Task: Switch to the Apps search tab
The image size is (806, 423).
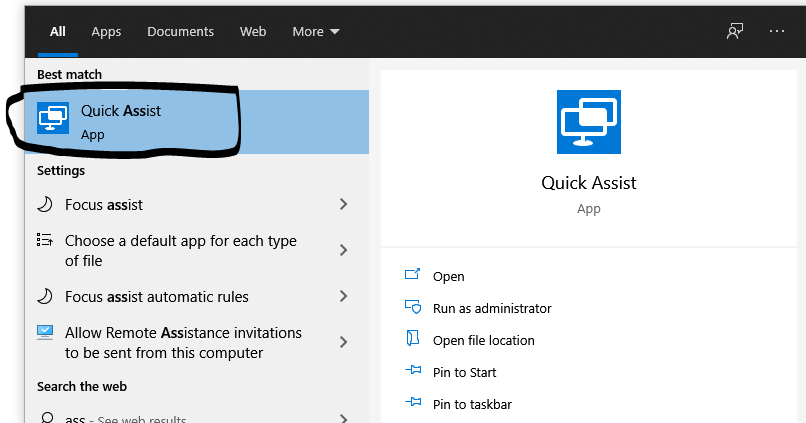Action: tap(106, 32)
